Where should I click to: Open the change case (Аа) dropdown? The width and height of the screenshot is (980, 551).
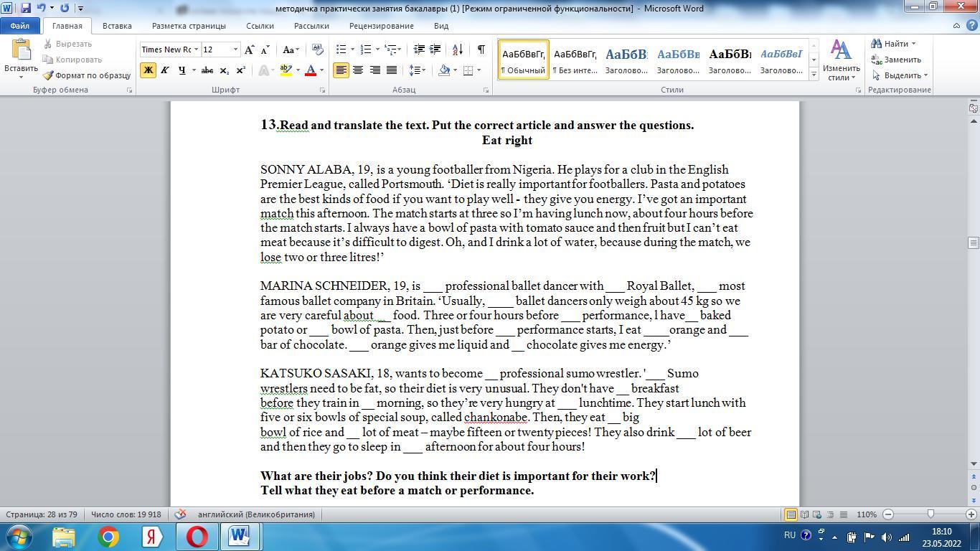click(291, 50)
